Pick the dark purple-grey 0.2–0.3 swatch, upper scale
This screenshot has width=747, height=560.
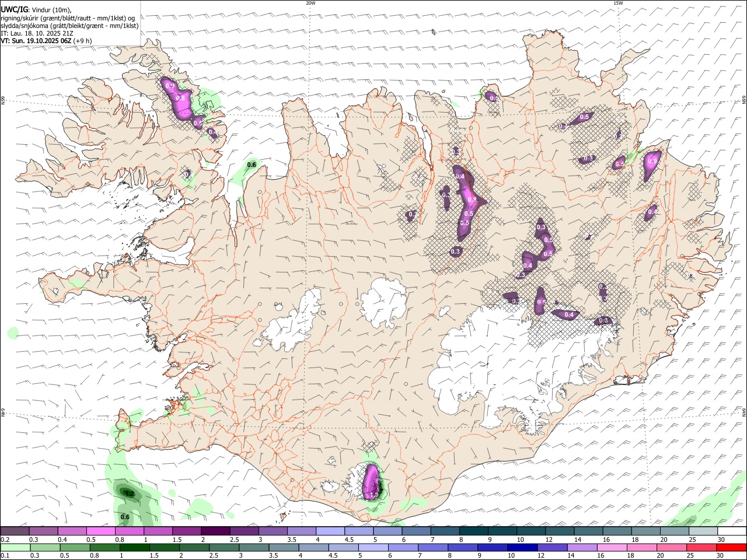pyautogui.click(x=15, y=531)
